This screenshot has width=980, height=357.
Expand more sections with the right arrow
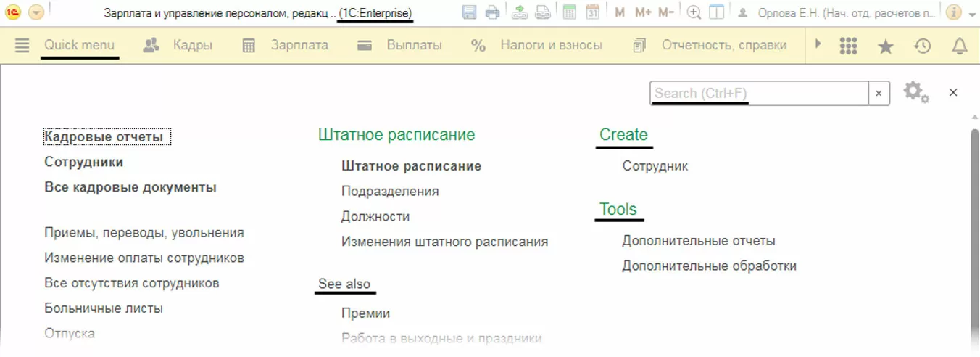(x=818, y=44)
